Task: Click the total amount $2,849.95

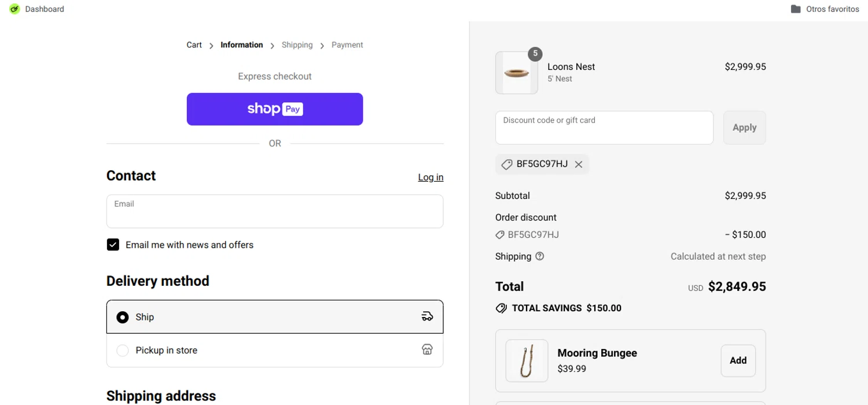Action: [x=737, y=286]
